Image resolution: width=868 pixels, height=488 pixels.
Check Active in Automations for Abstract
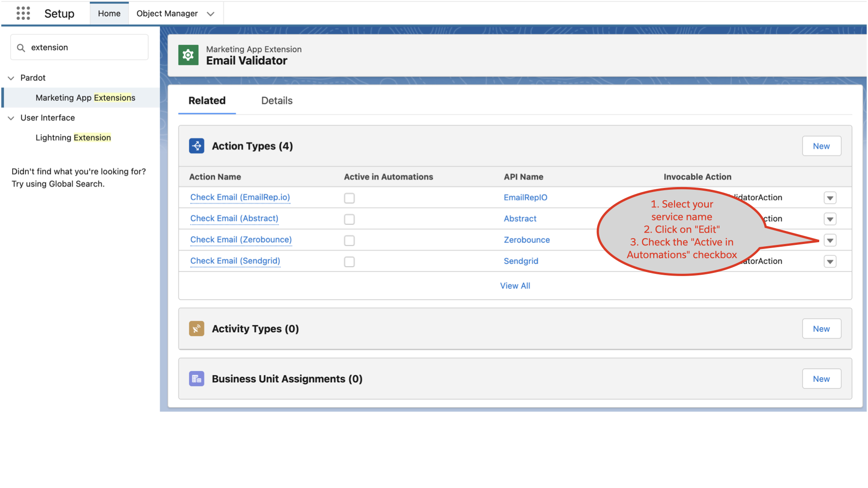[x=349, y=219]
